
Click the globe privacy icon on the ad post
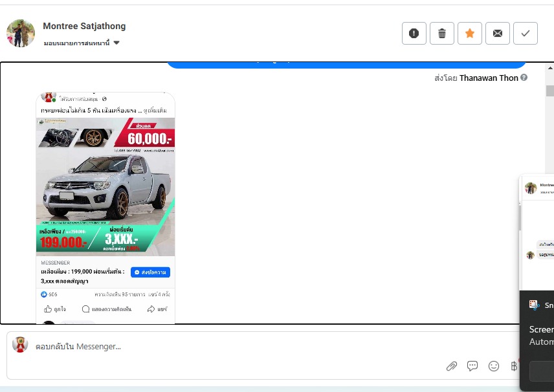(104, 99)
